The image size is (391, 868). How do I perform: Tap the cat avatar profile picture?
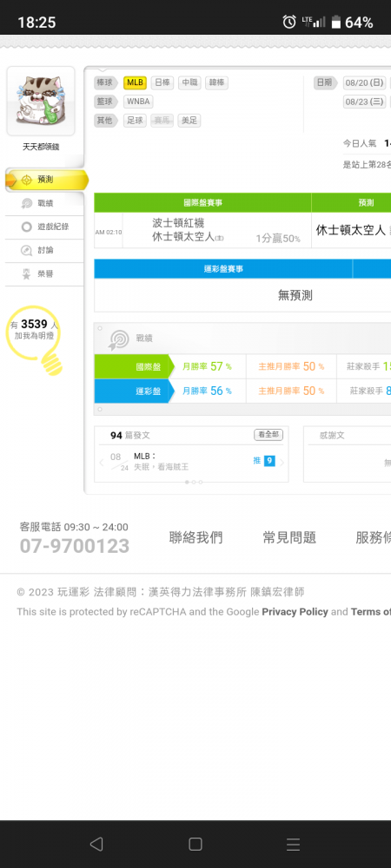[x=41, y=101]
